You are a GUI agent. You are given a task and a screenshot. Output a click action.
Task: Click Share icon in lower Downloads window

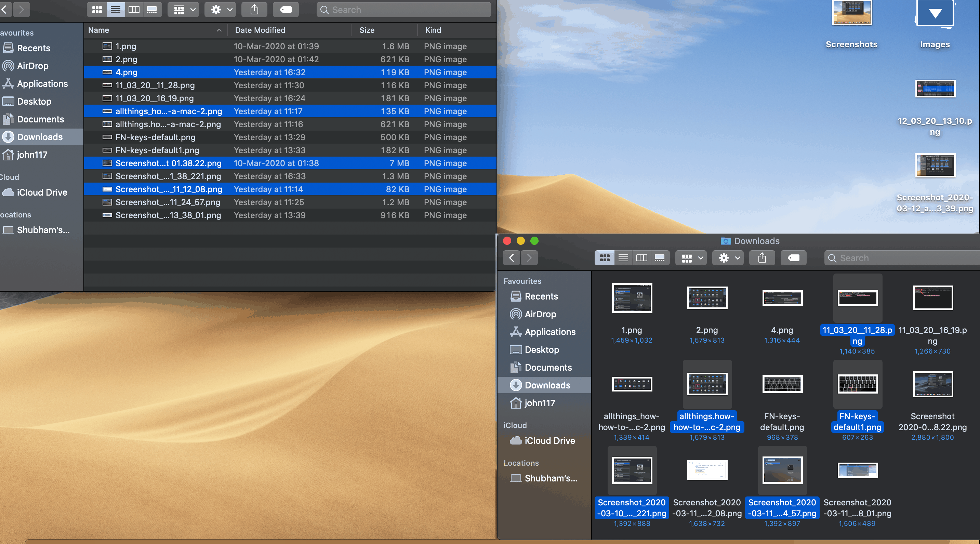[762, 258]
